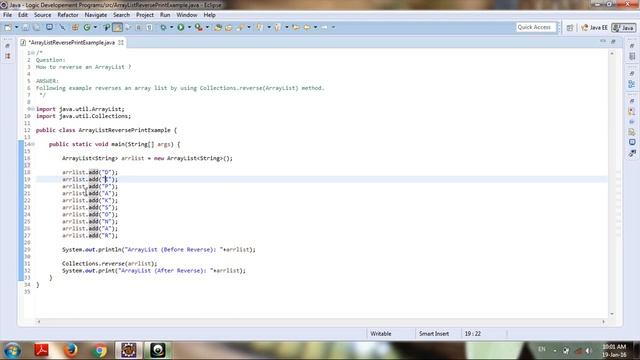Image resolution: width=640 pixels, height=360 pixels.
Task: Open the Run menu
Action: tap(165, 15)
